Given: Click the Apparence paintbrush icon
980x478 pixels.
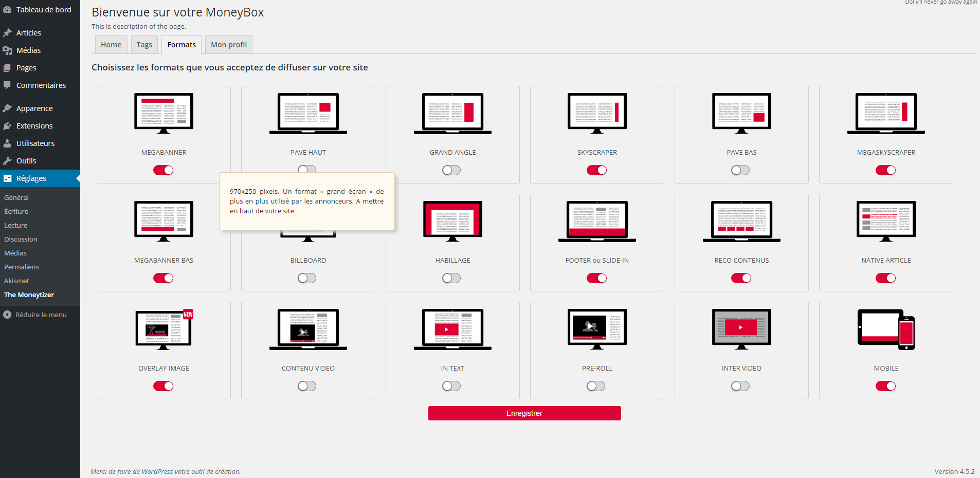Looking at the screenshot, I should point(7,108).
